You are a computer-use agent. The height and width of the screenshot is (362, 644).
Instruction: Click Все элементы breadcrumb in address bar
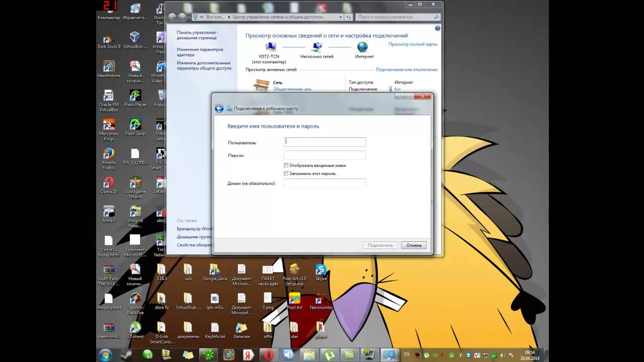tap(215, 17)
